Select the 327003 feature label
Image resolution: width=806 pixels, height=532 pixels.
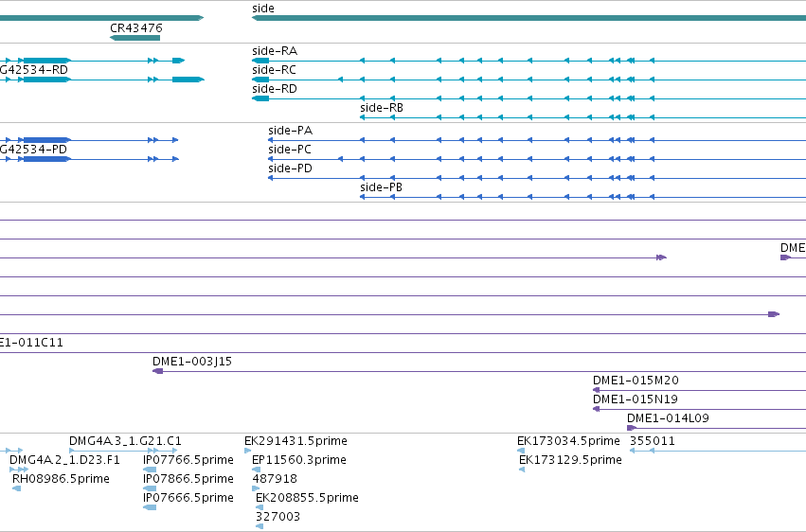pyautogui.click(x=278, y=517)
